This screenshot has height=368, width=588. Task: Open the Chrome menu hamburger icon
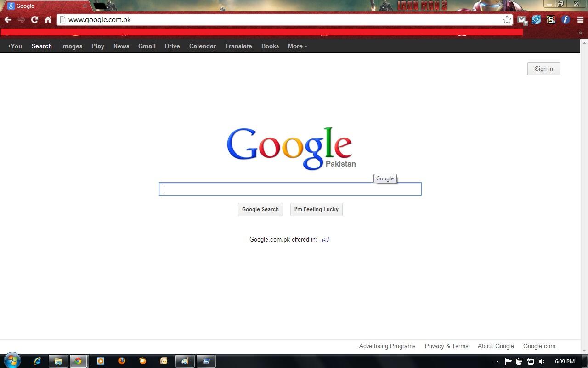click(580, 20)
